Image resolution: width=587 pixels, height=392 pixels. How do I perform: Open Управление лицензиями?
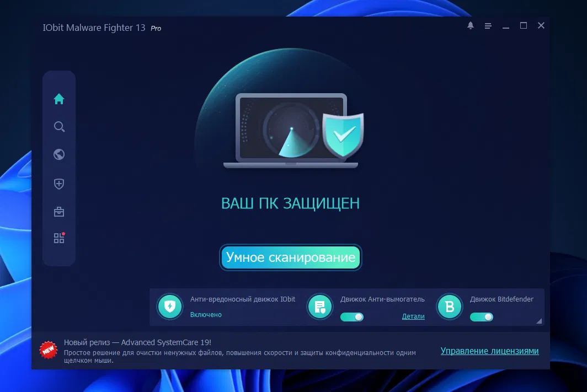tap(490, 351)
